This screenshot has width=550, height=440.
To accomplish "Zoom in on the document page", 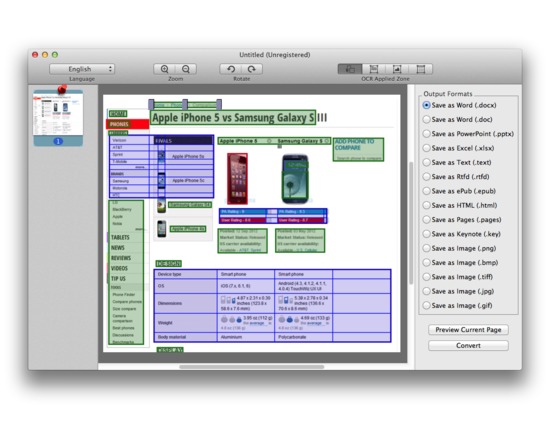I will [x=165, y=69].
